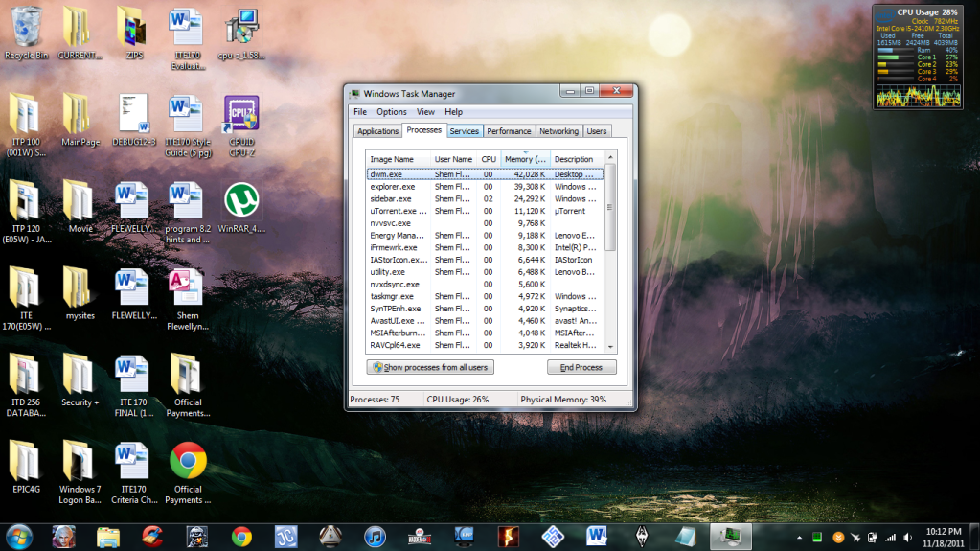Sort by User Name column header
Screen dimensions: 980x551
pyautogui.click(x=453, y=159)
